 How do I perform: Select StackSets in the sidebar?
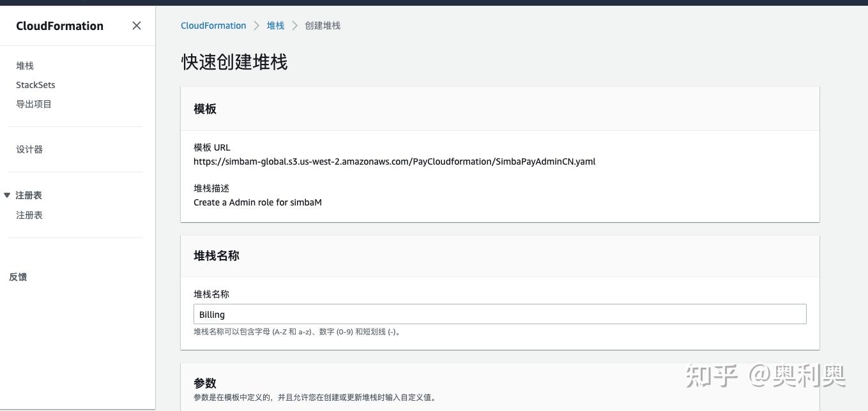(x=35, y=85)
